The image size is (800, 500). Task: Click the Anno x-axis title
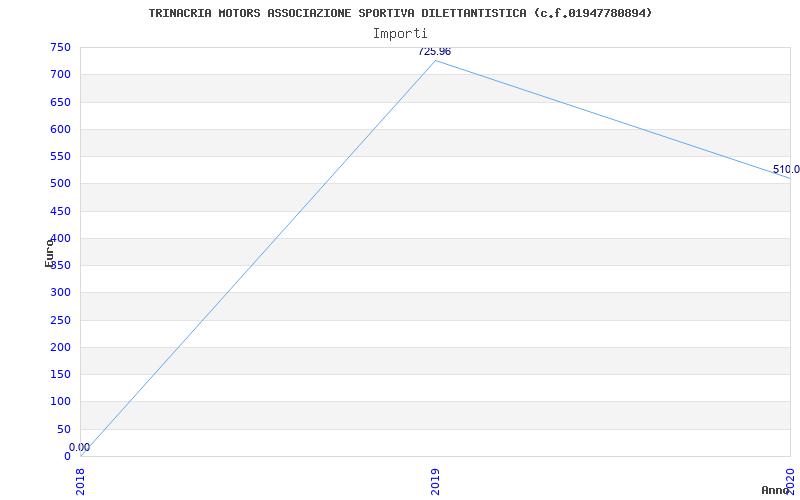776,490
